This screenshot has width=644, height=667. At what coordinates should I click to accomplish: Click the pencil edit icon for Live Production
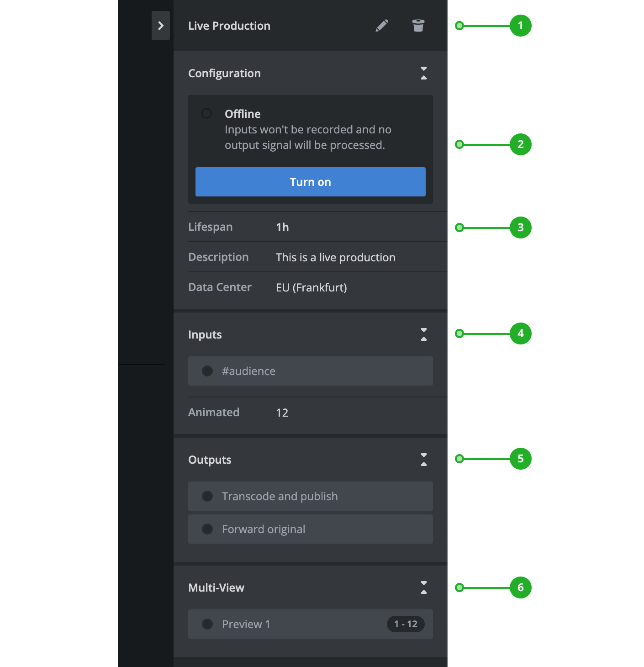[x=382, y=26]
